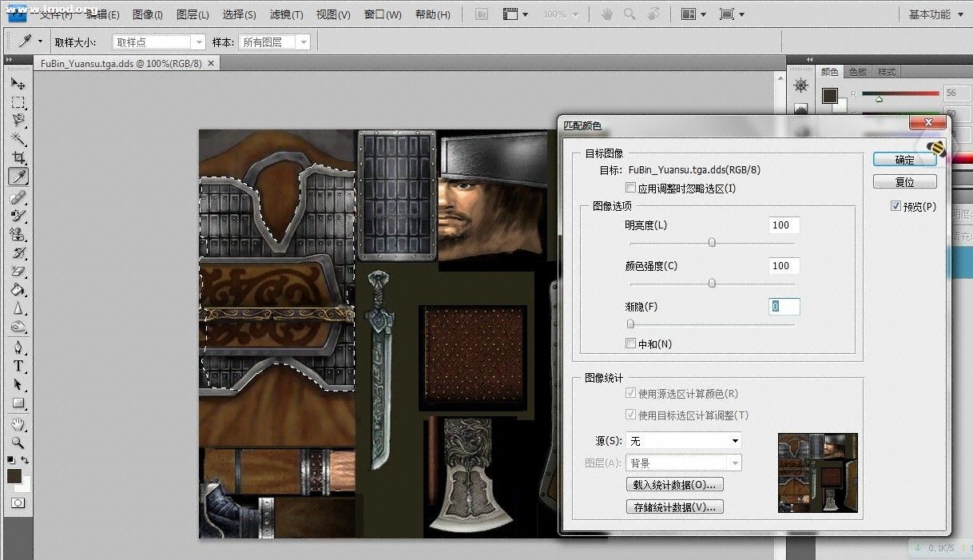The height and width of the screenshot is (560, 973).
Task: Select the Magic Wand tool
Action: pos(18,139)
